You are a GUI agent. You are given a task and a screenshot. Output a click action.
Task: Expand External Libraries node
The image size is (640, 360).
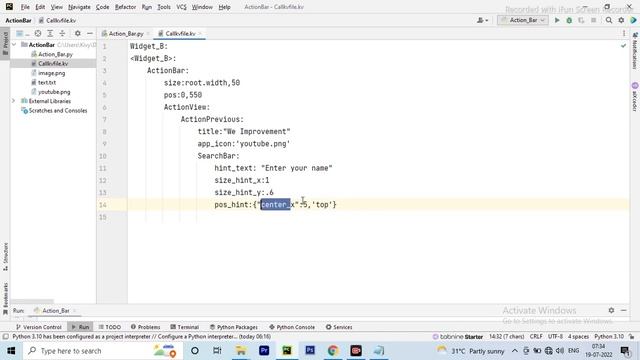coord(13,101)
